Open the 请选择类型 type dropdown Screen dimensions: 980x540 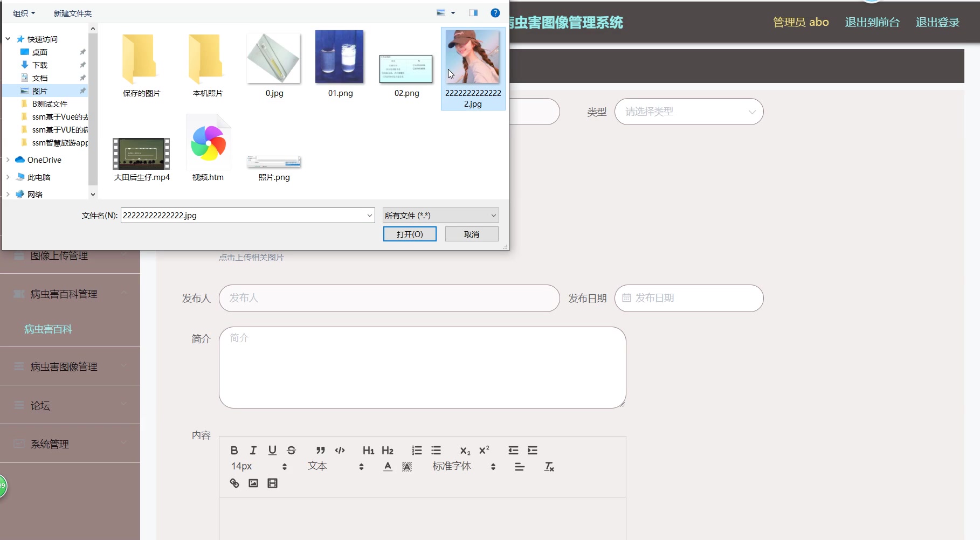tap(688, 112)
